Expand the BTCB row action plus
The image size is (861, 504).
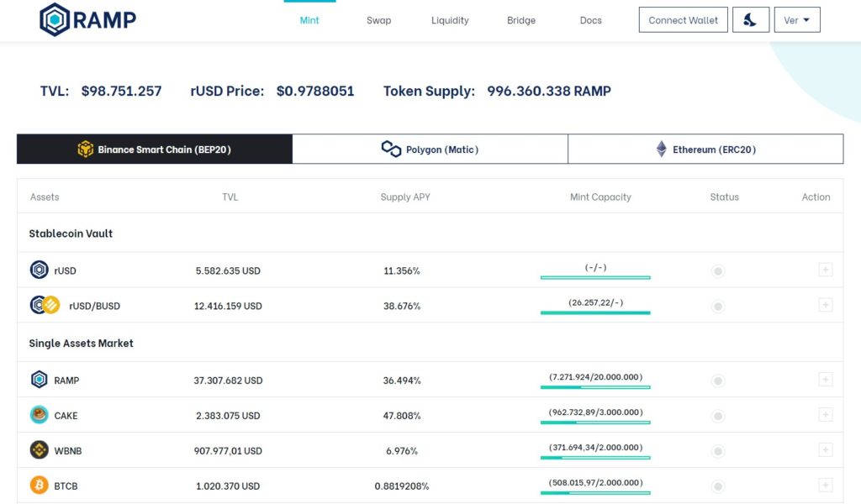point(826,485)
